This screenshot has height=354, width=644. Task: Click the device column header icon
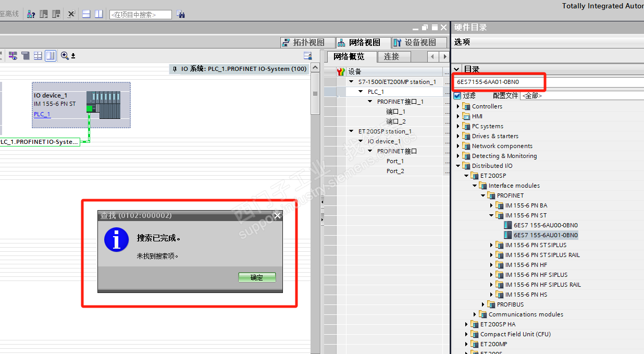pyautogui.click(x=341, y=71)
